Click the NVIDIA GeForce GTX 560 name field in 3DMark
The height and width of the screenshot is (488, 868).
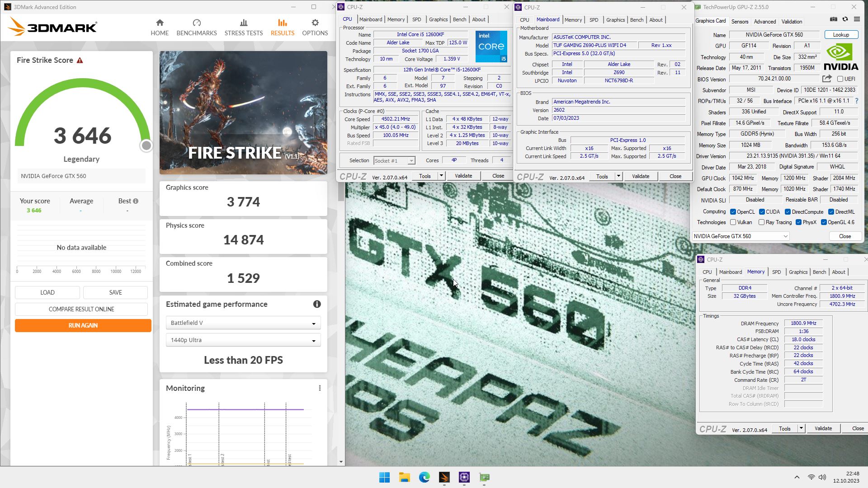pyautogui.click(x=81, y=176)
